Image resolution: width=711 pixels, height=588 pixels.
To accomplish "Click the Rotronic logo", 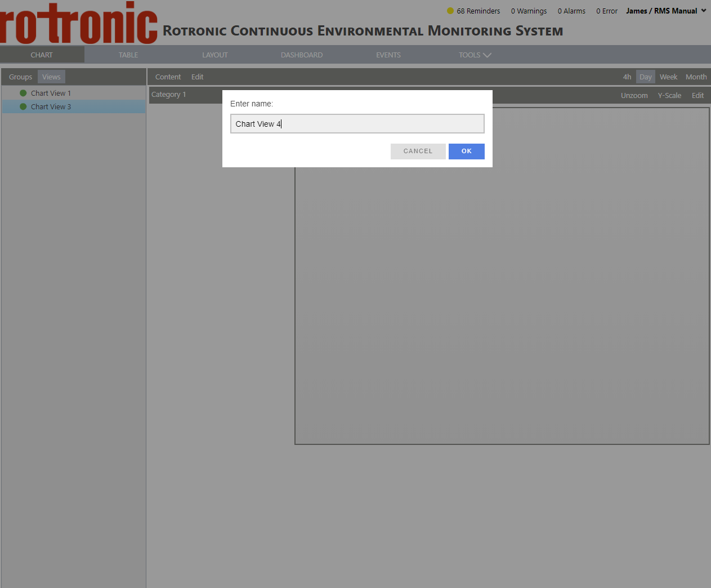I will pos(79,23).
